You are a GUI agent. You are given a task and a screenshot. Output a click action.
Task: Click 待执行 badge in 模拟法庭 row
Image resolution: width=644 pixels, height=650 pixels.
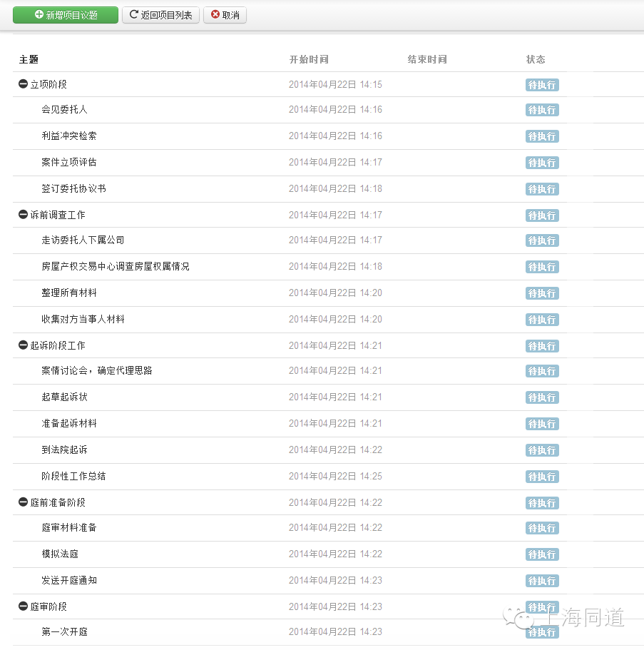tap(542, 554)
